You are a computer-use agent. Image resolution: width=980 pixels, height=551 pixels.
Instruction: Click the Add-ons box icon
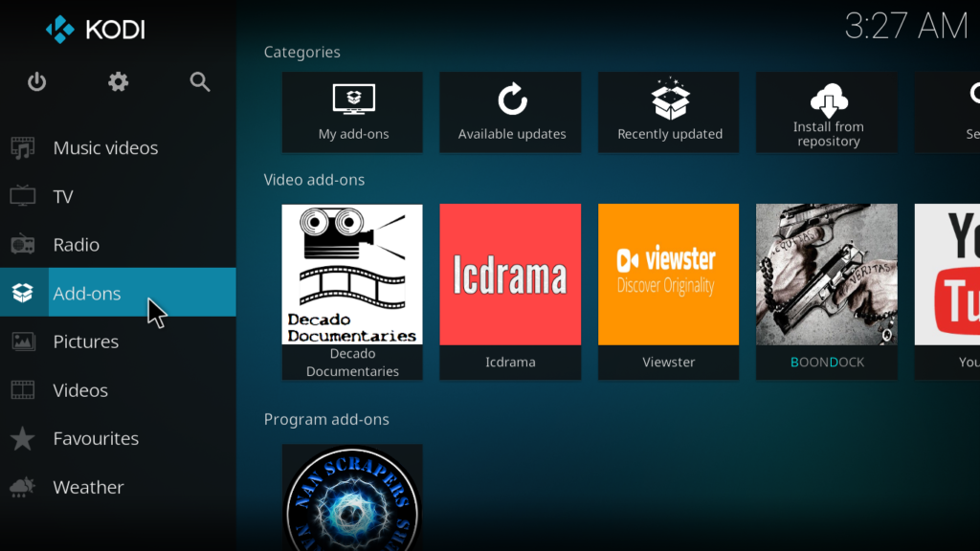[23, 293]
